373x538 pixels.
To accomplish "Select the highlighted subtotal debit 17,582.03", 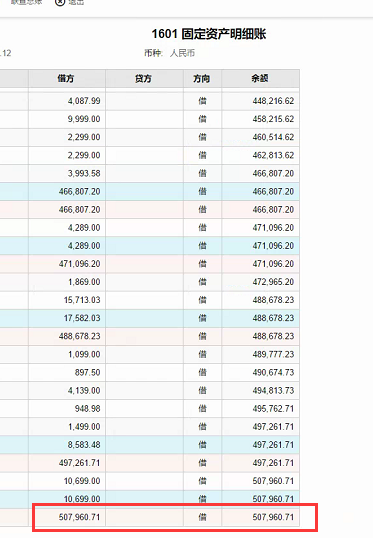I will tap(82, 318).
